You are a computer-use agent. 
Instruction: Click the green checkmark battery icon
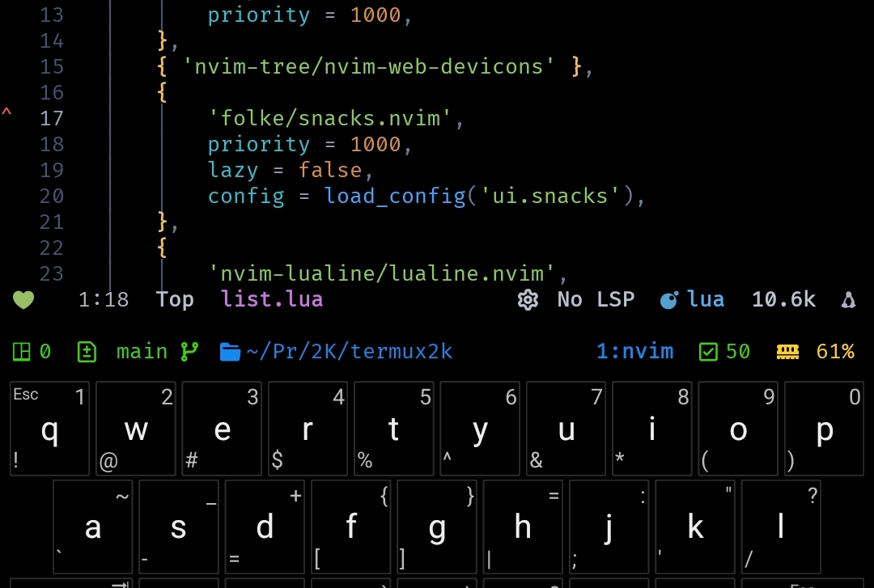pos(708,352)
